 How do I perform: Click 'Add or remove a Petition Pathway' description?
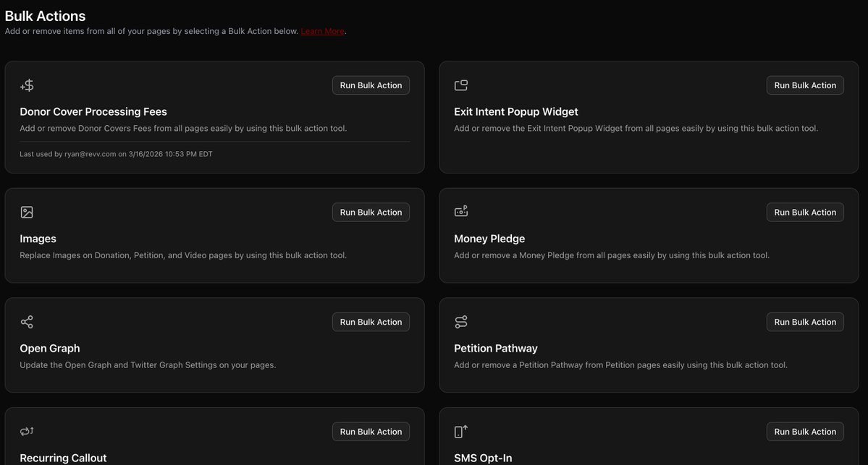(x=620, y=365)
